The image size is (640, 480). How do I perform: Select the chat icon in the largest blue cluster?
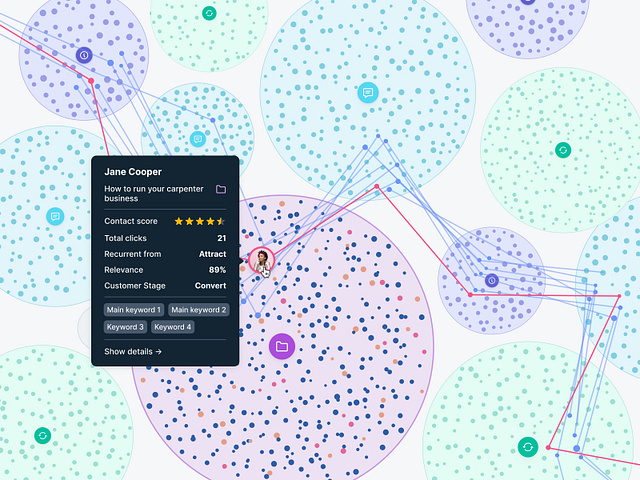[x=368, y=93]
